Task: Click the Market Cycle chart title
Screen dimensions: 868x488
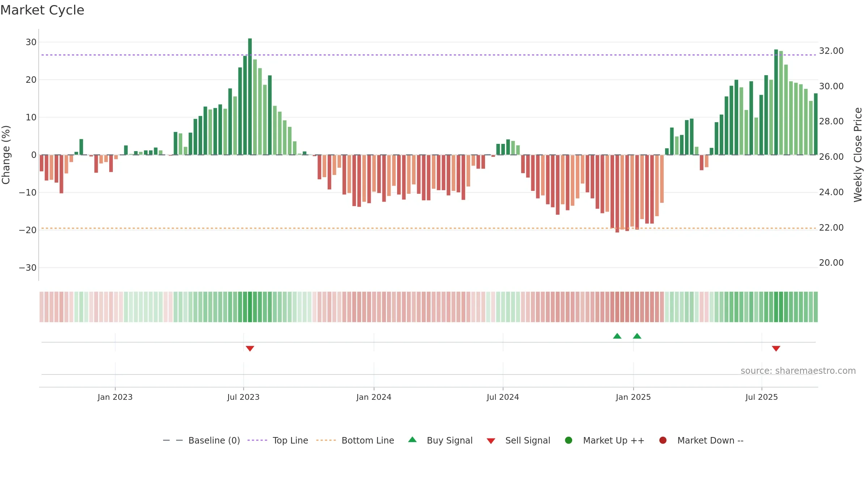Action: pyautogui.click(x=42, y=10)
